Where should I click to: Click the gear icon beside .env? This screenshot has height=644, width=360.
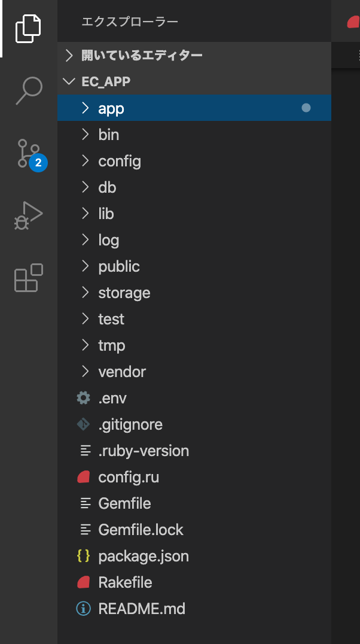coord(83,398)
